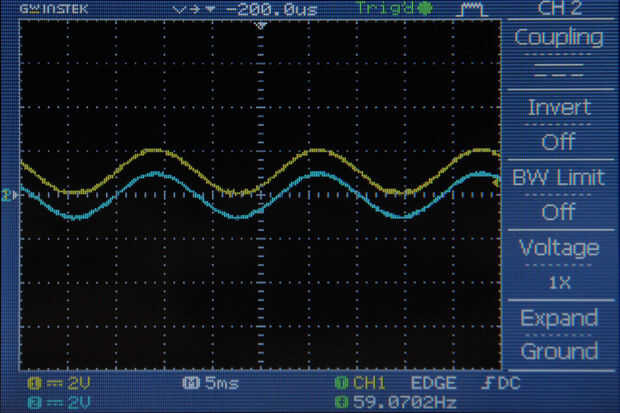Toggle the BW Limit Off setting
620x413 pixels.
(x=559, y=195)
